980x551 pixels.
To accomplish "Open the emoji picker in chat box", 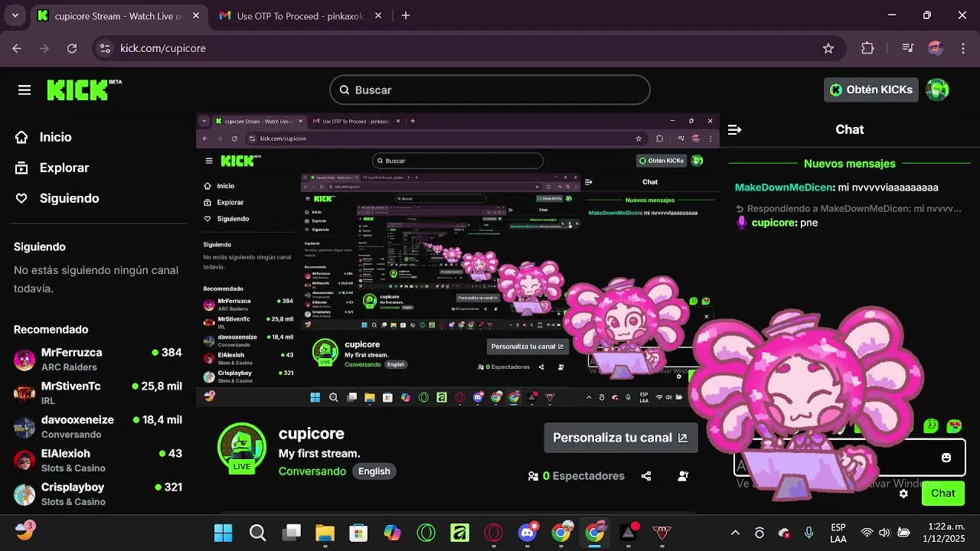I will (946, 458).
